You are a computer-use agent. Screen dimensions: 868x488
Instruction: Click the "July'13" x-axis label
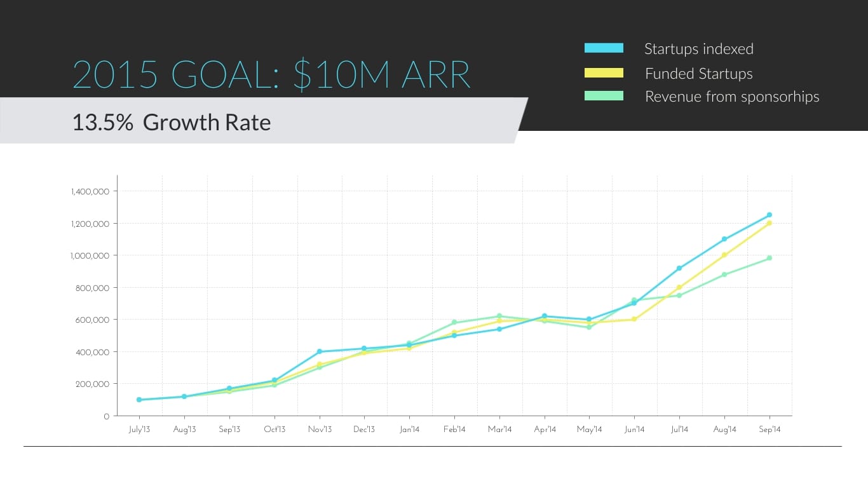139,430
